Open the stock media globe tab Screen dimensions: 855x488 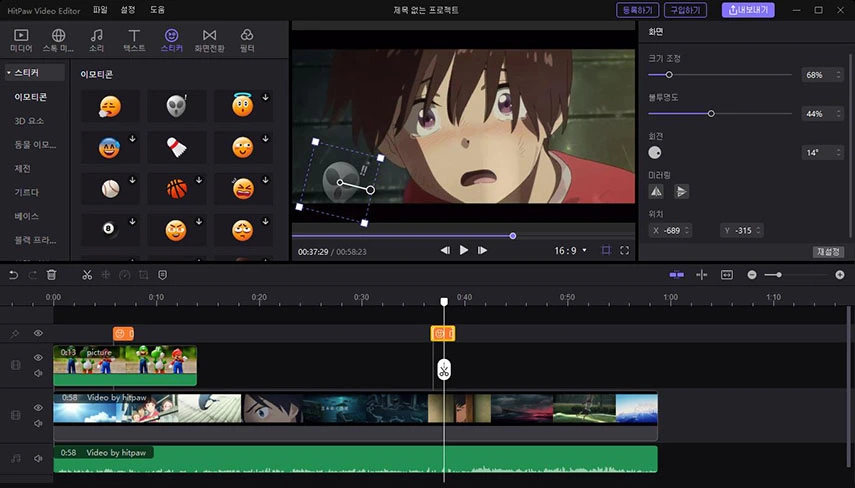click(58, 40)
